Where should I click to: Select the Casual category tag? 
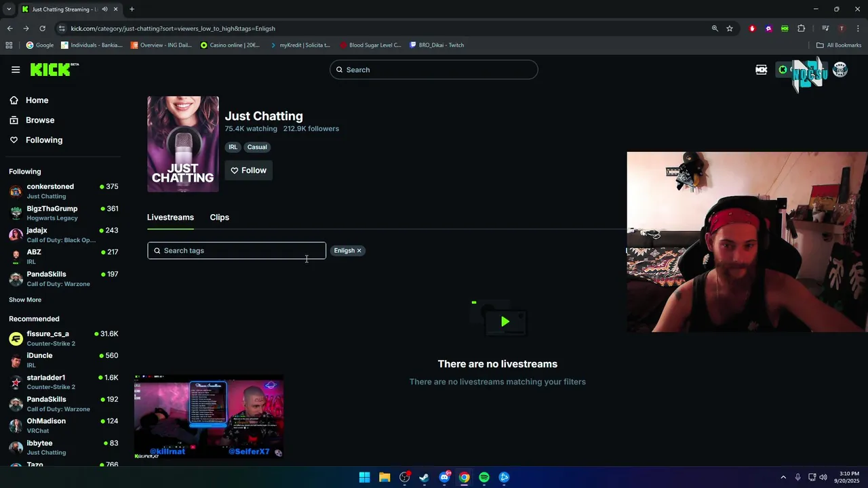257,147
